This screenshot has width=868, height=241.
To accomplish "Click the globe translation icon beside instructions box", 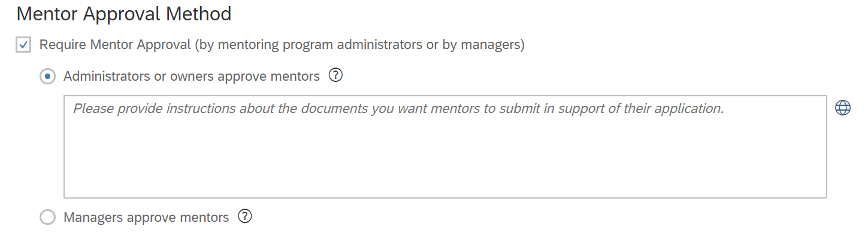I will pyautogui.click(x=843, y=108).
